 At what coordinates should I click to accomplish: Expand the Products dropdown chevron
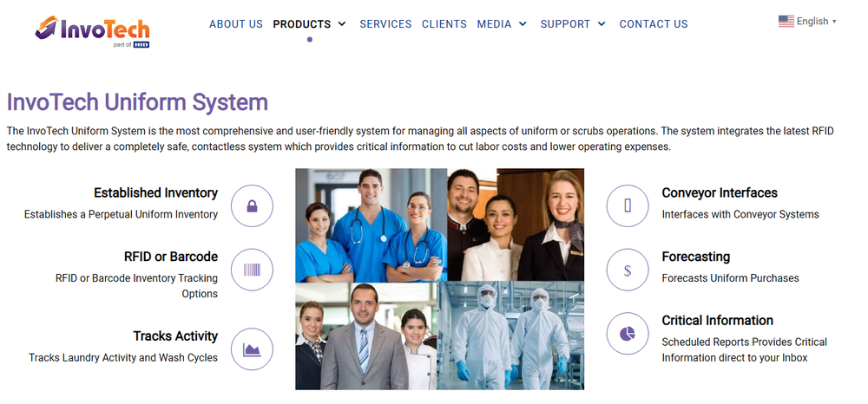[341, 23]
